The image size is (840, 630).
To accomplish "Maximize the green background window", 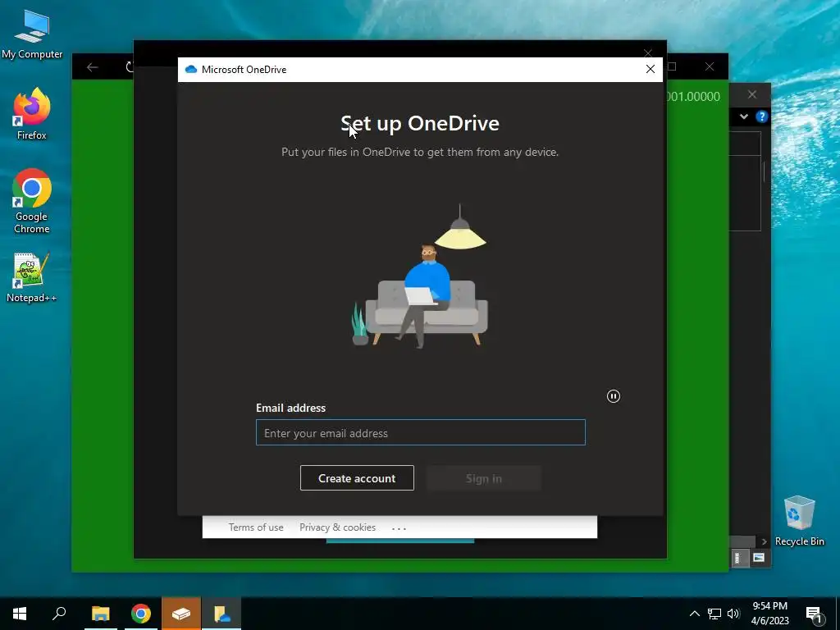I will [x=672, y=66].
